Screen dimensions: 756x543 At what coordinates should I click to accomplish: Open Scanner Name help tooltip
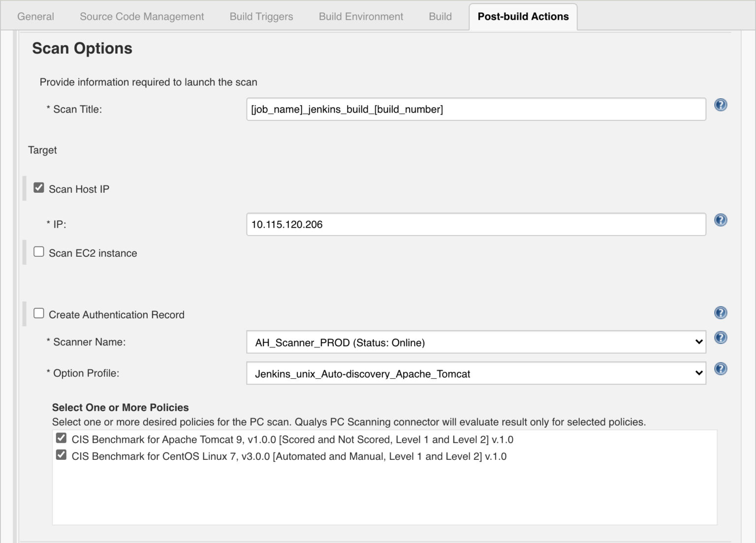(x=720, y=337)
